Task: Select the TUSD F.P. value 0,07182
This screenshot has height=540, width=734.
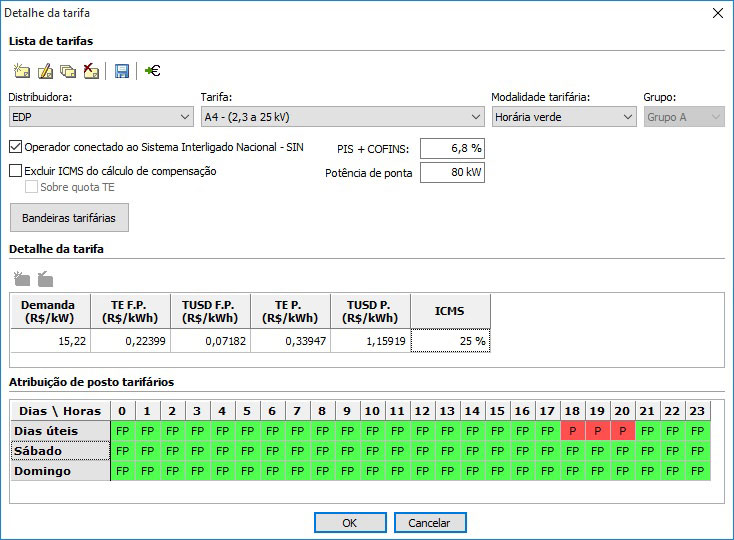Action: click(x=211, y=341)
